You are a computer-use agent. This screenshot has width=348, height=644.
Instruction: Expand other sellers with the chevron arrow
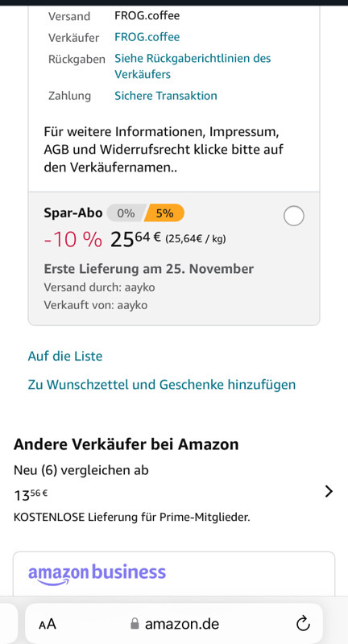329,491
